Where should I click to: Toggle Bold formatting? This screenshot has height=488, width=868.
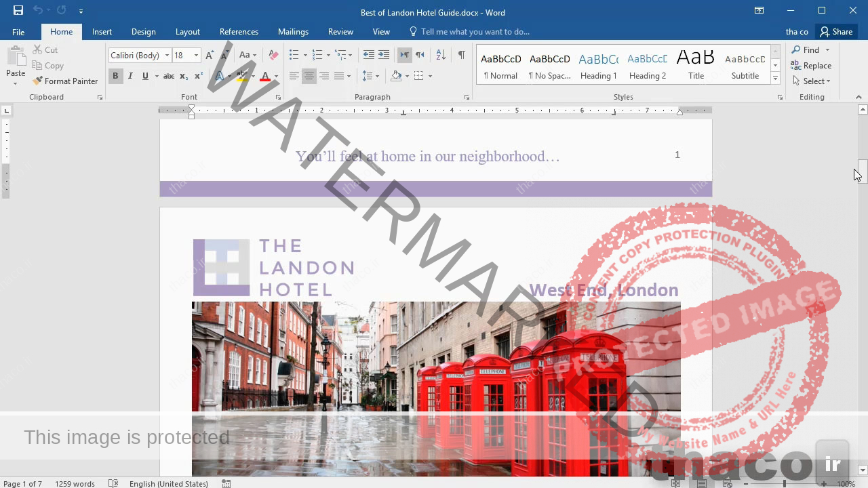115,76
